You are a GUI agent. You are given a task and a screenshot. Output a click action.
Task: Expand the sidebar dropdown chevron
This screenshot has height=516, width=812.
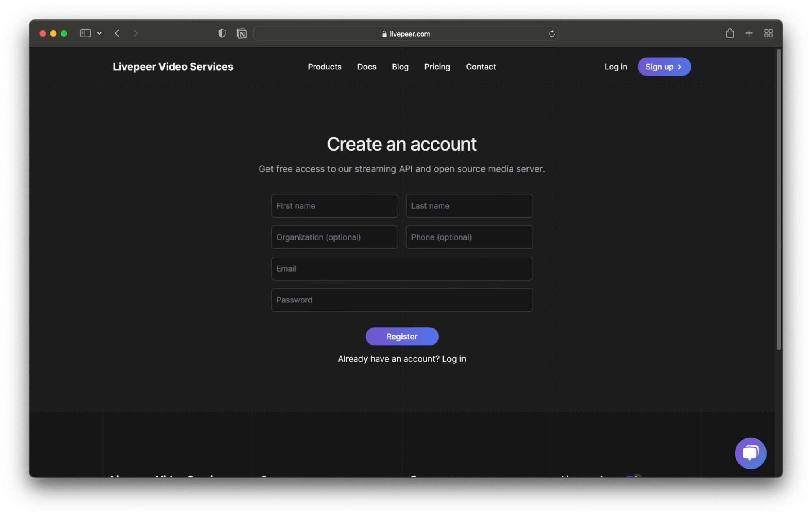click(100, 33)
